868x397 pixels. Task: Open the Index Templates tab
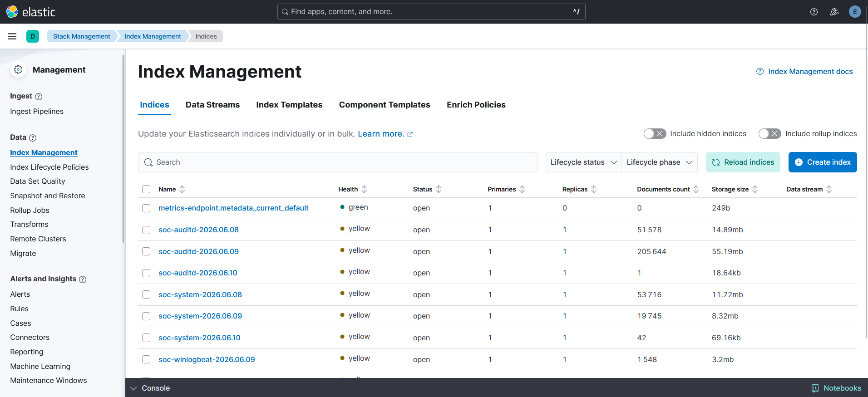(289, 105)
